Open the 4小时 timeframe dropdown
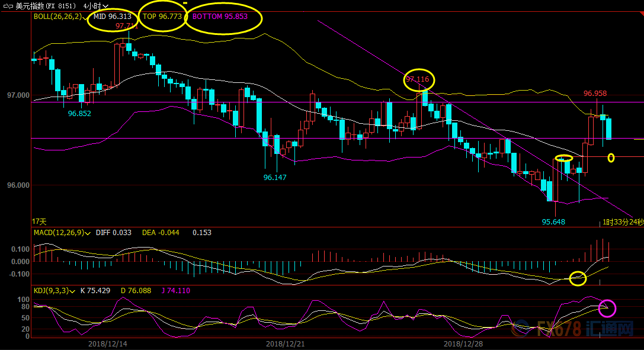644x350 pixels. pos(95,6)
